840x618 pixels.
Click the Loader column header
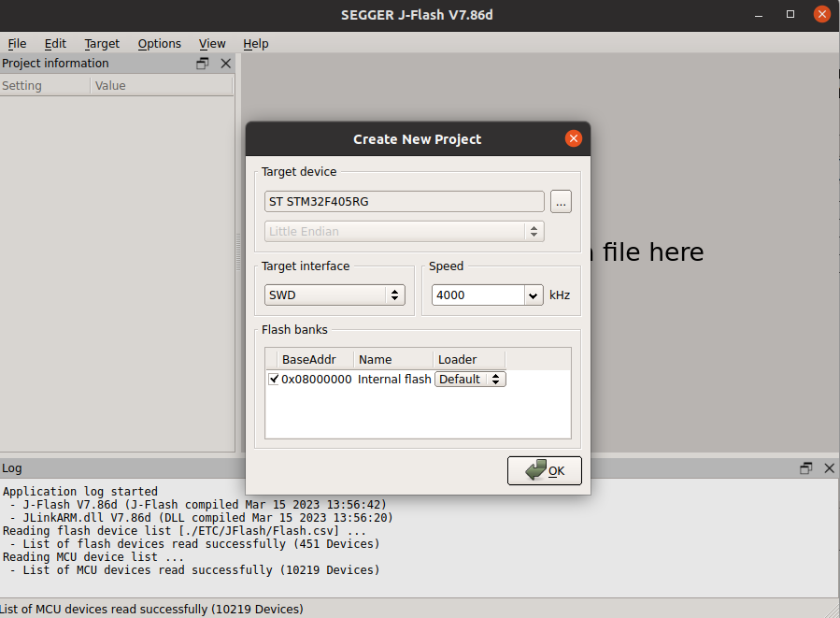[469, 360]
